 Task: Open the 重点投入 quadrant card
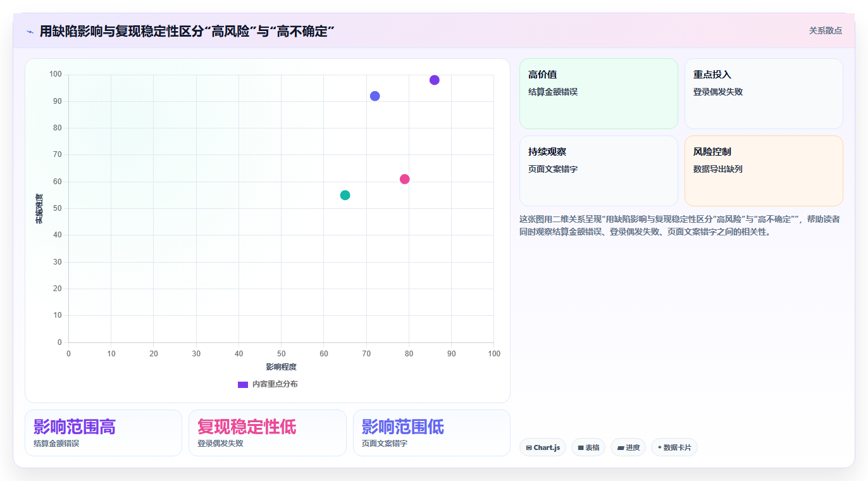pyautogui.click(x=764, y=94)
